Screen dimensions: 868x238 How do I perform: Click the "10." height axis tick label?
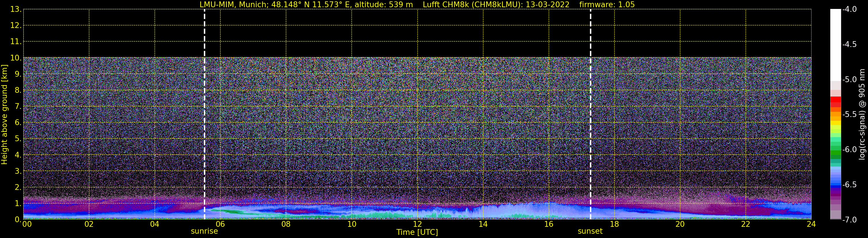click(16, 58)
